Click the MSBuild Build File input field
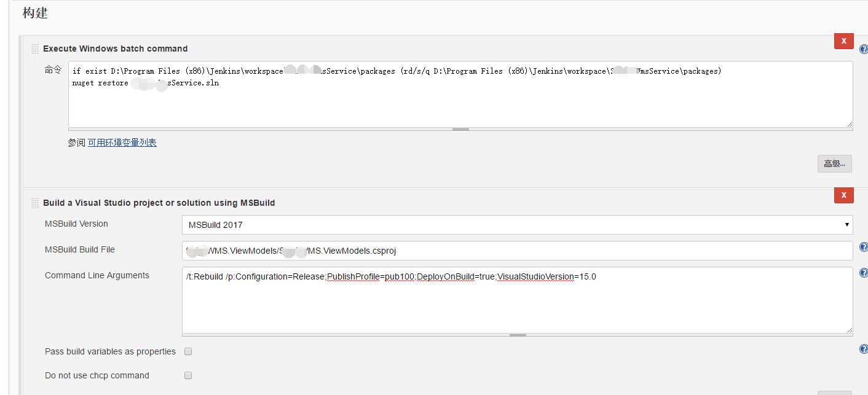 tap(517, 251)
